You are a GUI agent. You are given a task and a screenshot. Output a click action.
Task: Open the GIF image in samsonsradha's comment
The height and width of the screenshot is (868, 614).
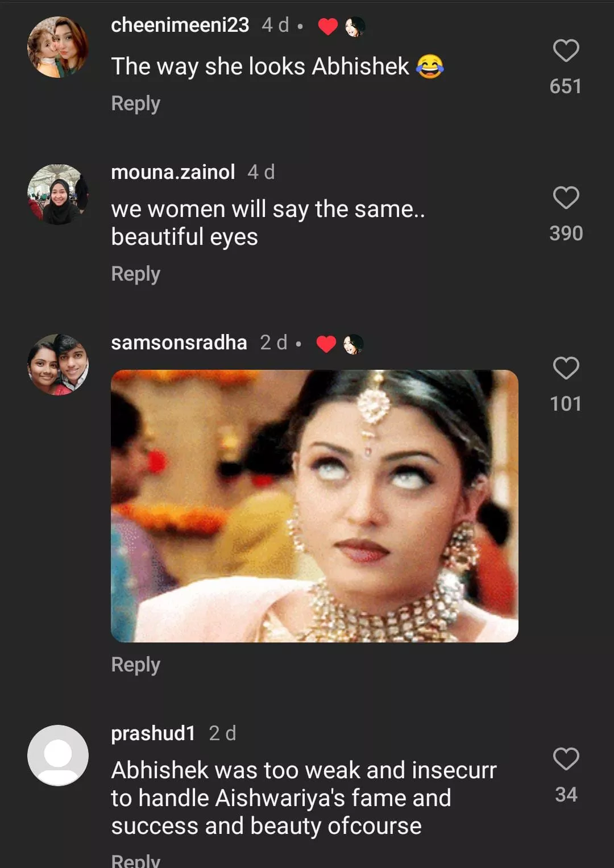pyautogui.click(x=314, y=506)
